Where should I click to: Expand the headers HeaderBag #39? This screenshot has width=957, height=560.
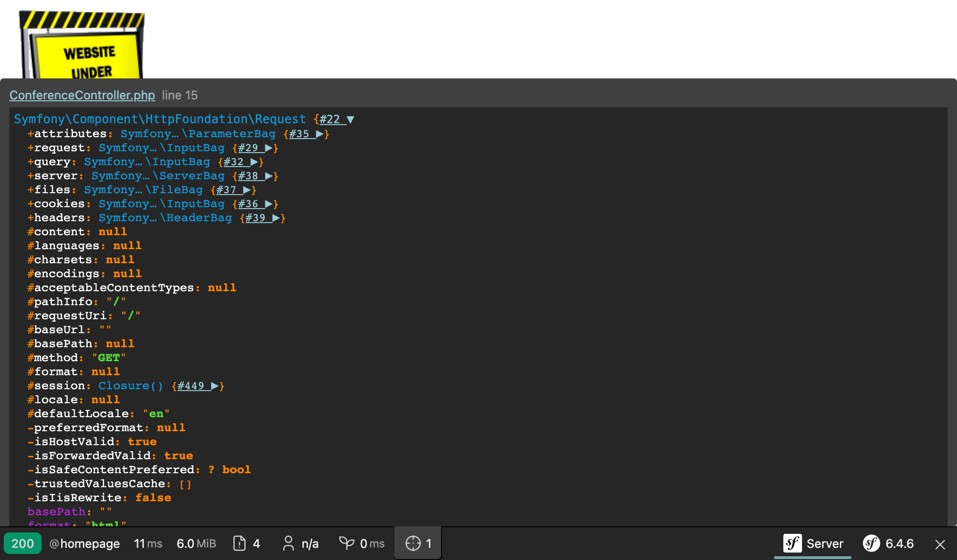click(276, 218)
